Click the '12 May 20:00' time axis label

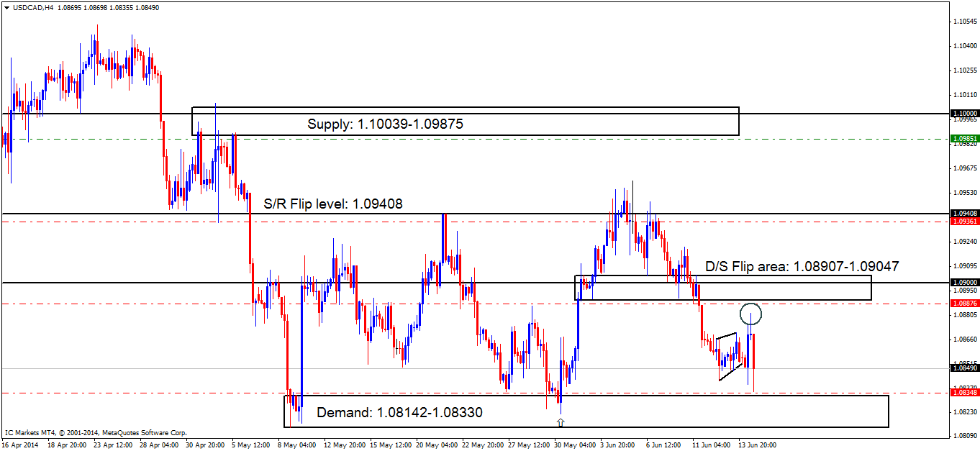(x=343, y=445)
